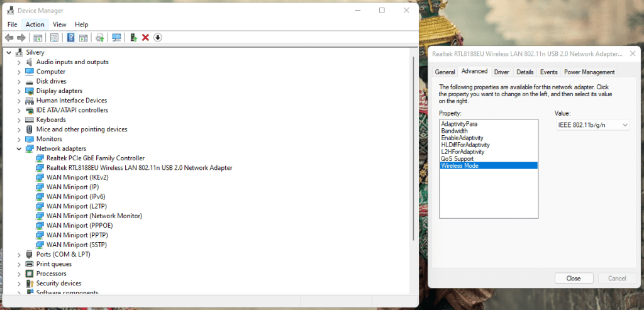Switch to the Driver tab
The image size is (644, 310).
(501, 72)
